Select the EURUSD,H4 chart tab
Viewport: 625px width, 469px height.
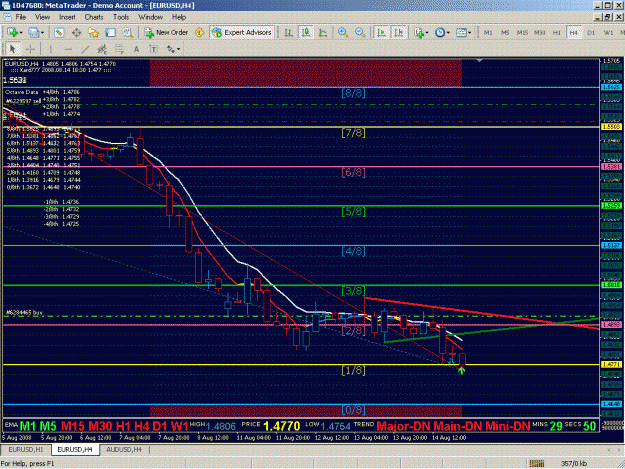pos(75,449)
